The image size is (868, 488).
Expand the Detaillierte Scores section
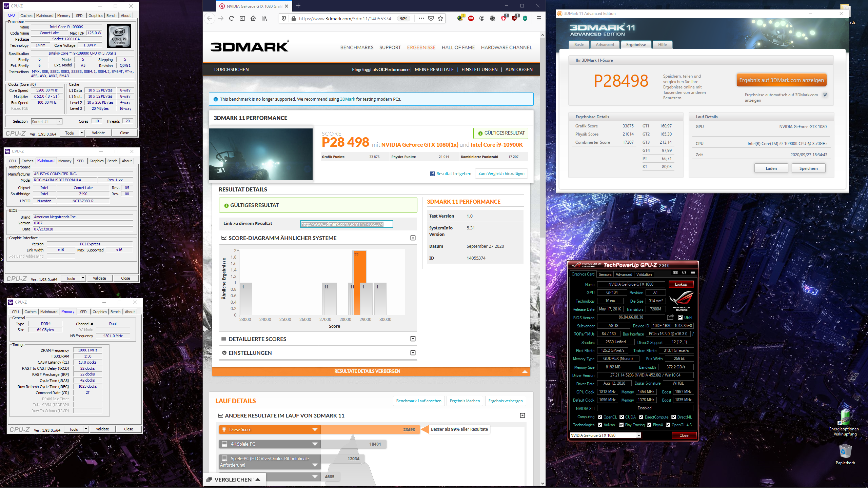413,339
